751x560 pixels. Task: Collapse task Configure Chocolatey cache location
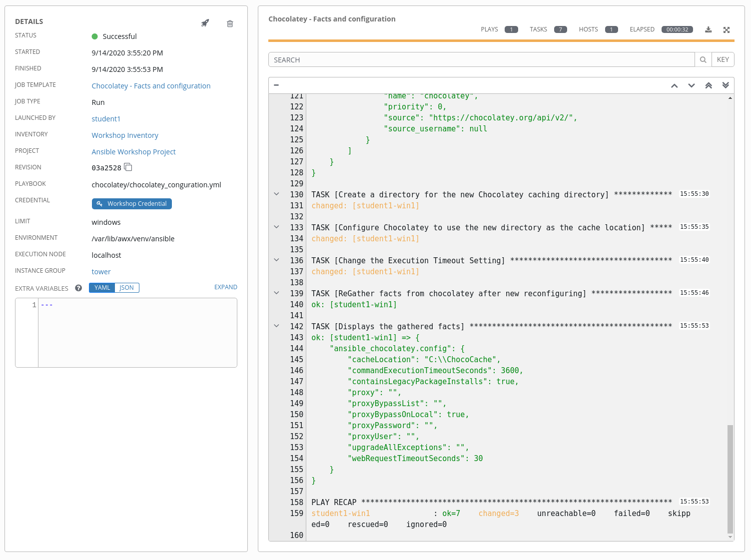coord(276,227)
